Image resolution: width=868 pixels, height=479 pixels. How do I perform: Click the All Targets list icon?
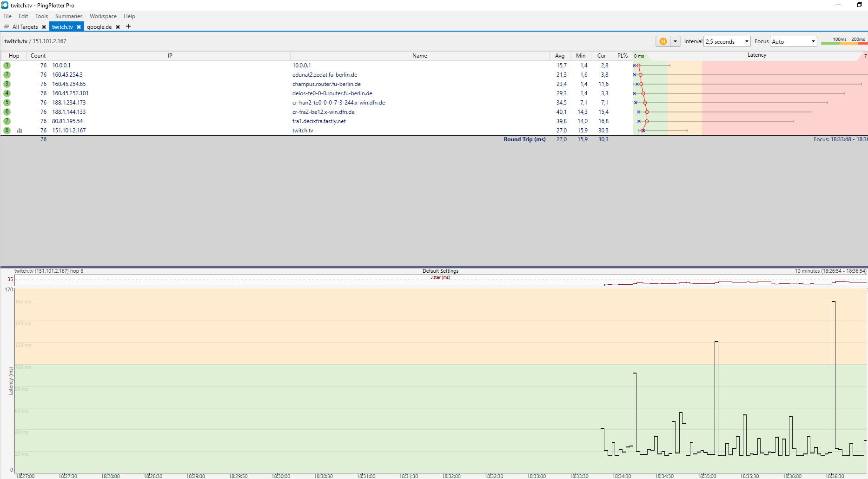tap(7, 27)
